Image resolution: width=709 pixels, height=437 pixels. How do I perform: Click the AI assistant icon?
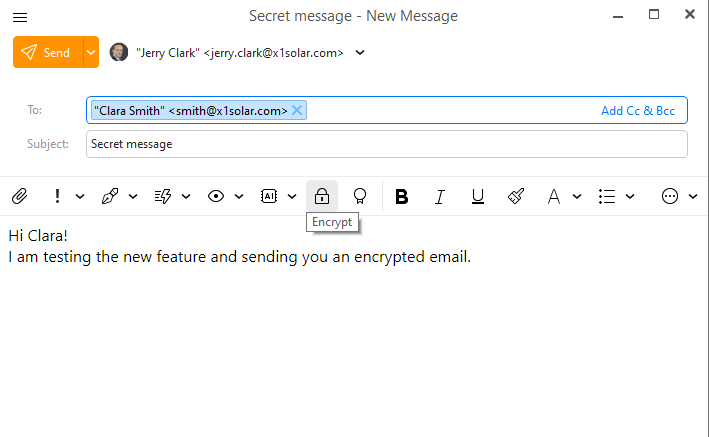click(268, 197)
